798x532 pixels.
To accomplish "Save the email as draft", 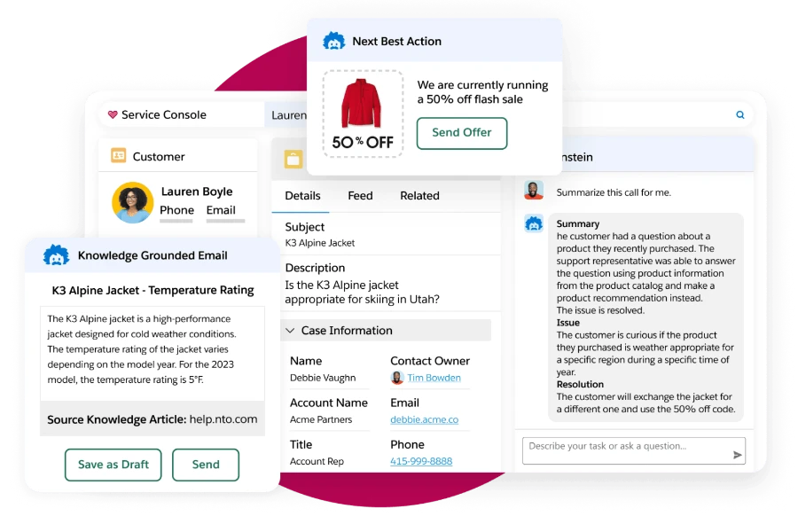I will coord(113,465).
